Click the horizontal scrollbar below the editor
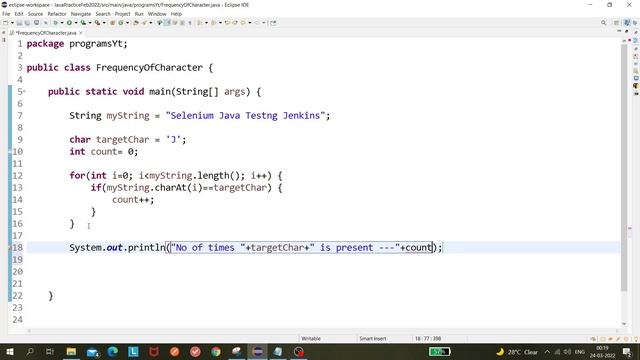The width and height of the screenshot is (640, 360). coord(322,331)
